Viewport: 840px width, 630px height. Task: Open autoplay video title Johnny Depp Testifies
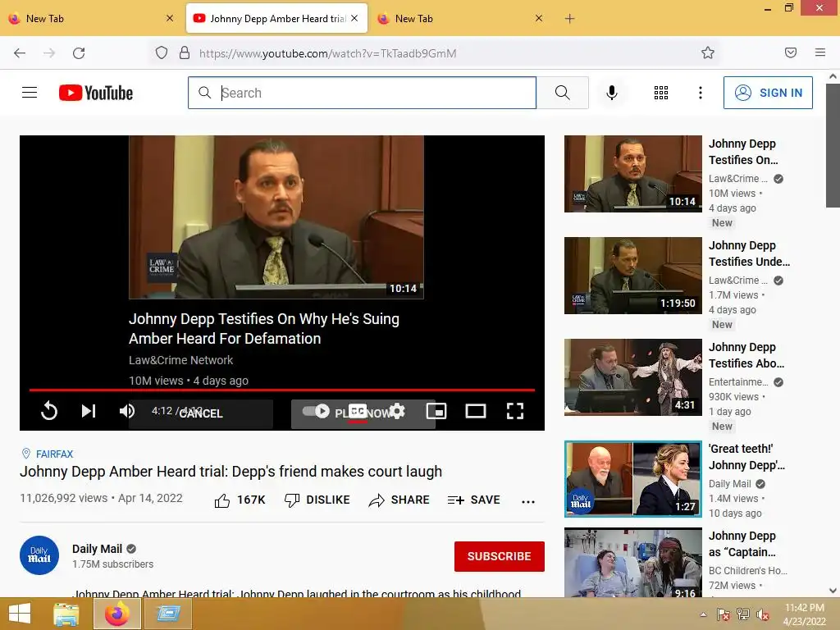tap(264, 328)
